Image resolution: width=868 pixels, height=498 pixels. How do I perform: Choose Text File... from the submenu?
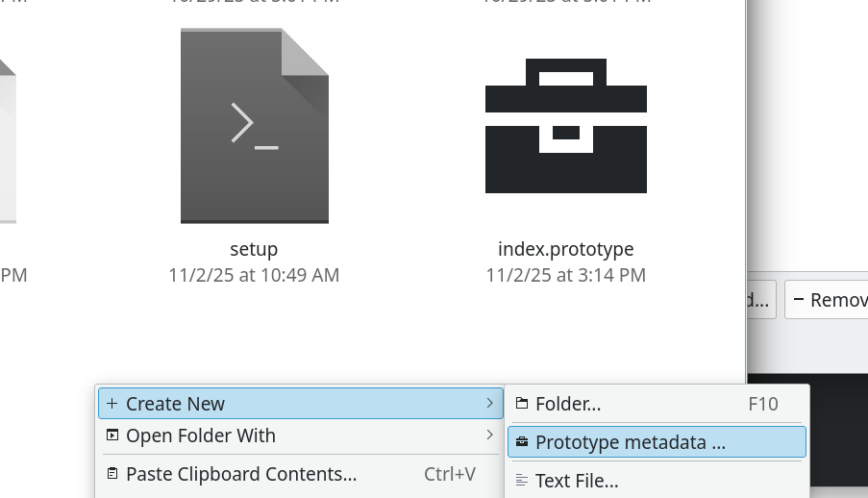tap(577, 481)
